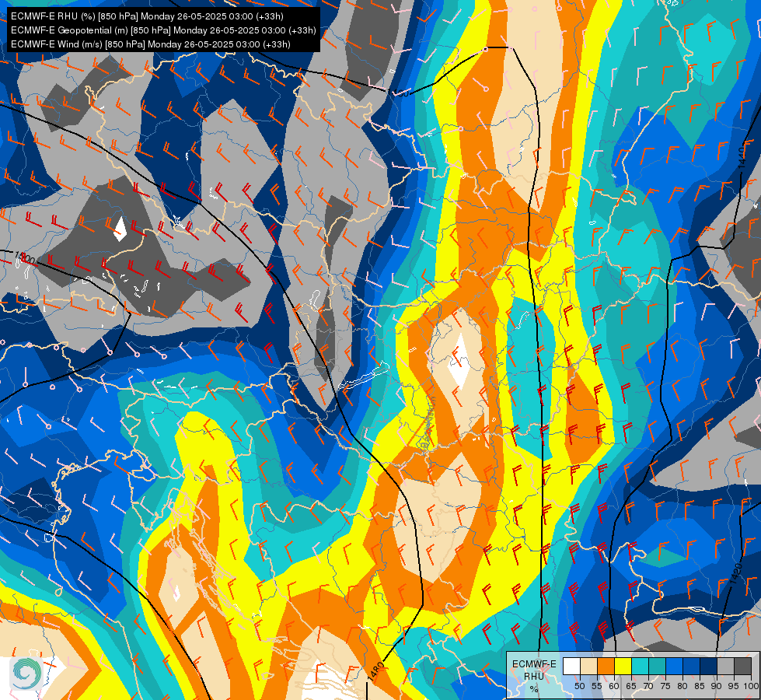The width and height of the screenshot is (761, 700).
Task: Select the beige 50-55 legend swatch
Action: coord(588,666)
